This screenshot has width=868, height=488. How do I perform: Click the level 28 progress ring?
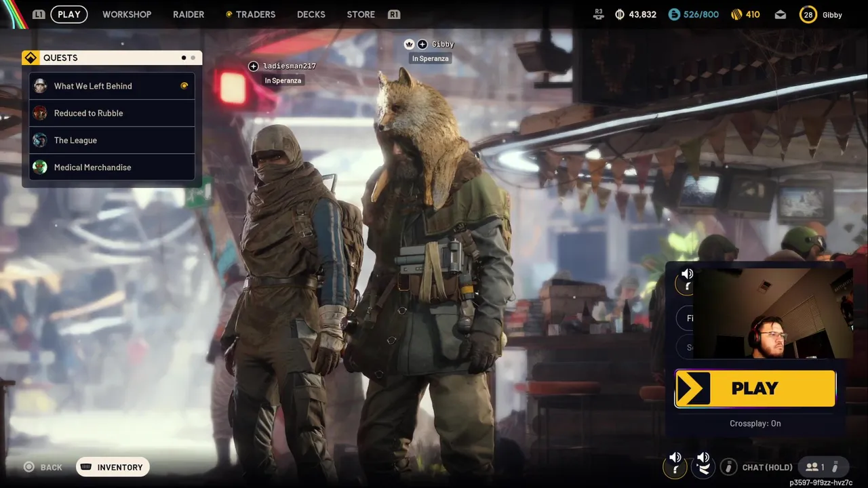pyautogui.click(x=808, y=15)
